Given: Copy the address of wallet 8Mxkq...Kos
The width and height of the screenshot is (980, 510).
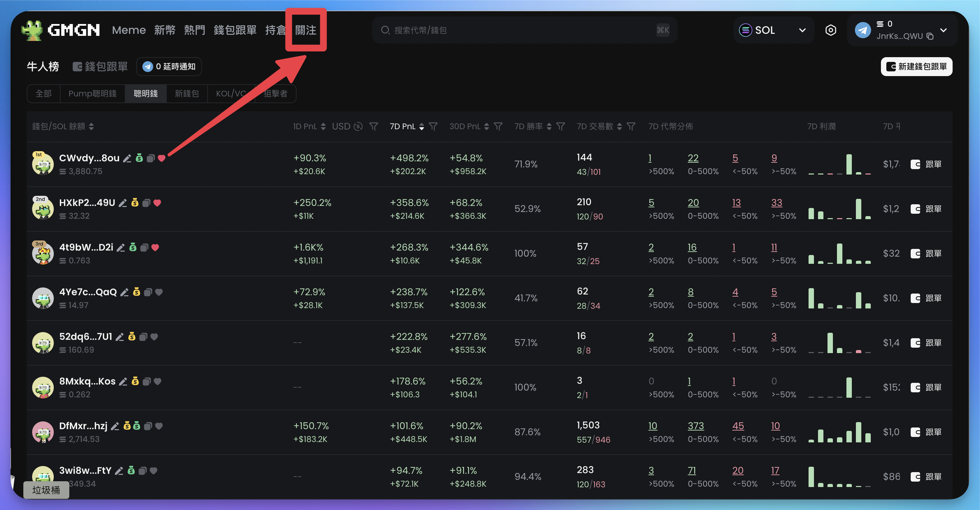Looking at the screenshot, I should [x=146, y=381].
